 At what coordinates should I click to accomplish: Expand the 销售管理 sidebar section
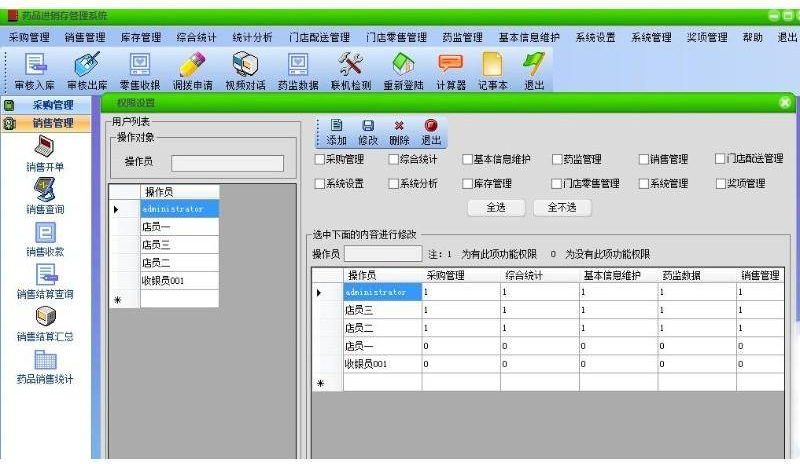[x=46, y=123]
